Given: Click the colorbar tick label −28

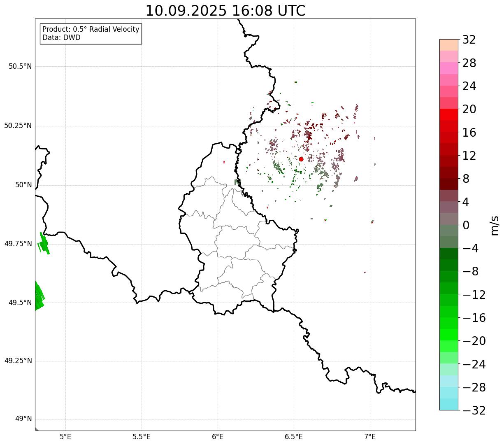Looking at the screenshot, I should click(x=474, y=387).
